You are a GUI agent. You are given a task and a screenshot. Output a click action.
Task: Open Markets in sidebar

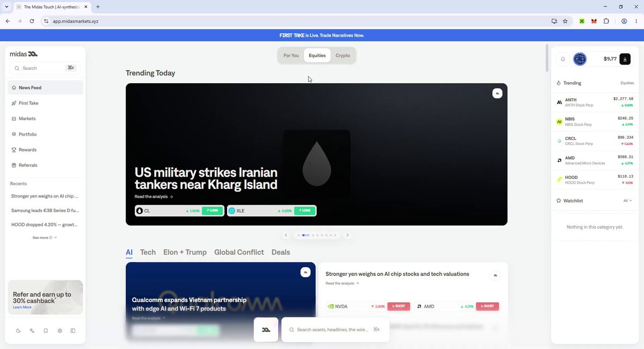(x=45, y=119)
